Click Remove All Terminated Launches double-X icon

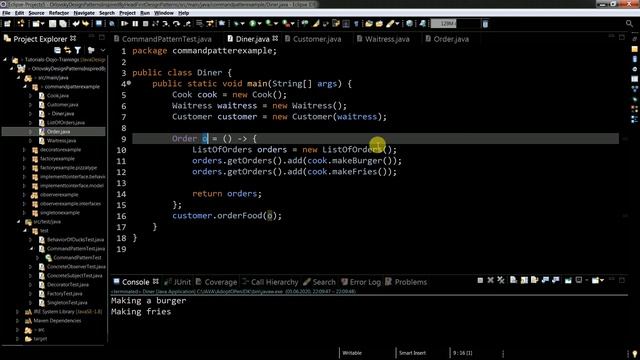tap(501, 280)
